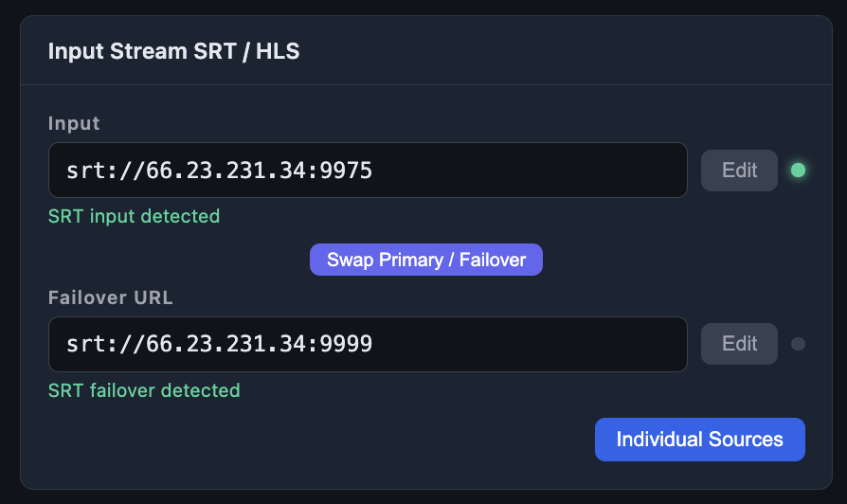Viewport: 847px width, 504px height.
Task: Click the HLS text in the card title
Action: click(x=278, y=51)
